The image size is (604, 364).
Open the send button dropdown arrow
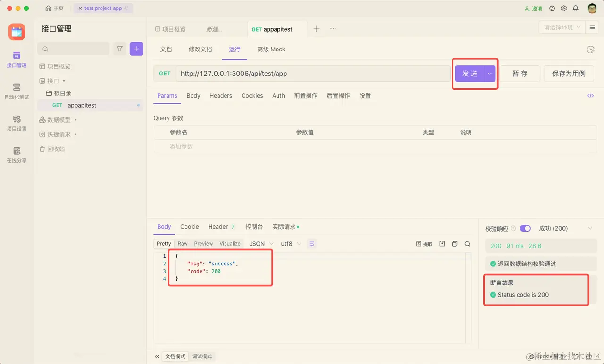coord(490,74)
